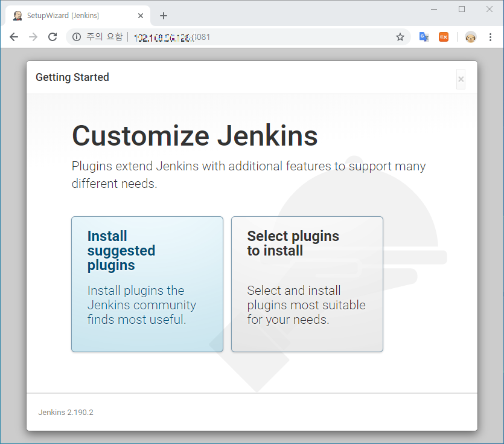Open the orange extension icon
This screenshot has width=504, height=444.
coord(444,37)
